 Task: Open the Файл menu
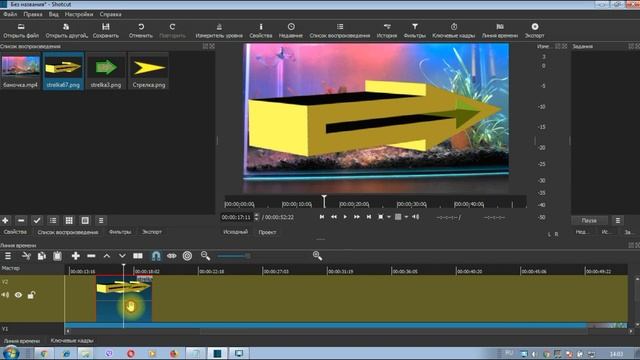pyautogui.click(x=10, y=14)
